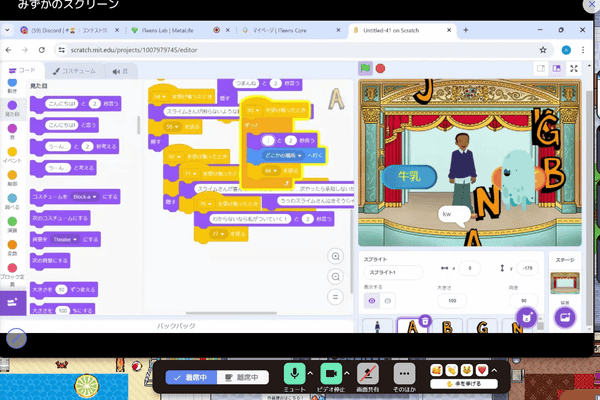Screen dimensions: 600x400
Task: Open the Chrome profile avatar
Action: (x=566, y=50)
